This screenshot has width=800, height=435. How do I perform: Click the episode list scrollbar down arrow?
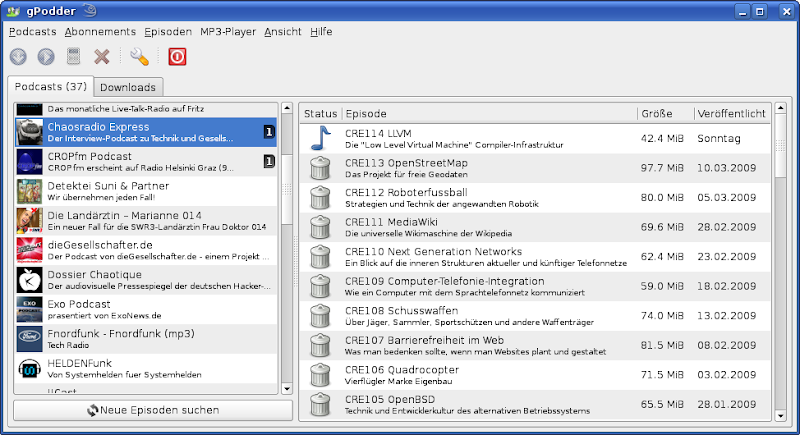pyautogui.click(x=780, y=416)
